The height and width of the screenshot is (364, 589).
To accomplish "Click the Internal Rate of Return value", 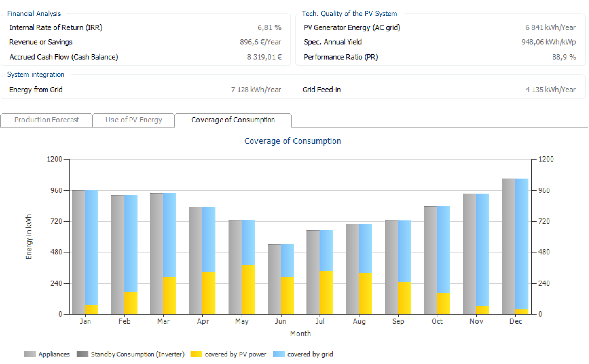I will point(269,27).
